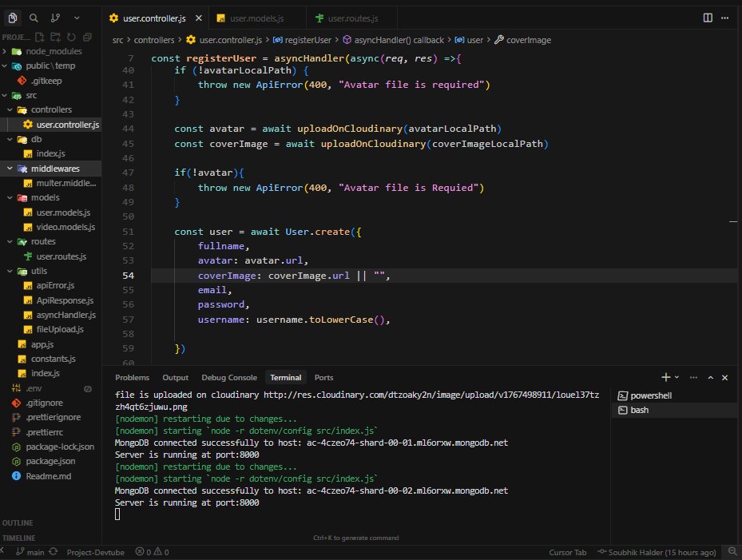Split the editor to the right

[708, 18]
